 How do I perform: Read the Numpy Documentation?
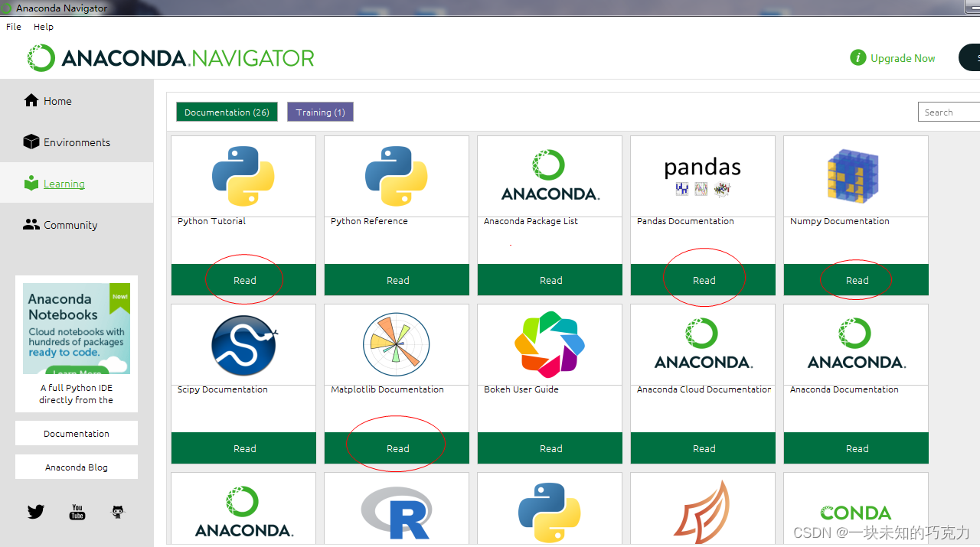click(x=856, y=280)
